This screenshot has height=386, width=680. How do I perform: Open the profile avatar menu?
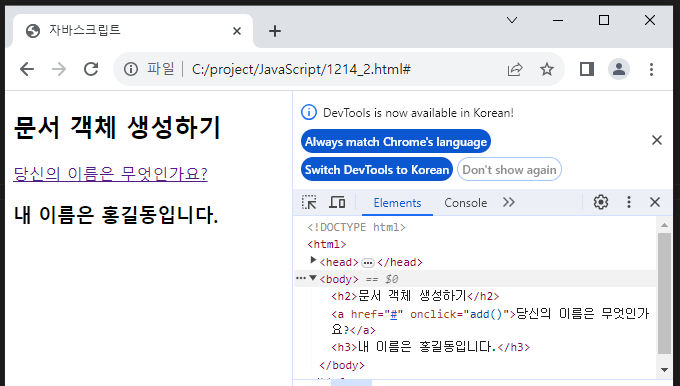619,69
